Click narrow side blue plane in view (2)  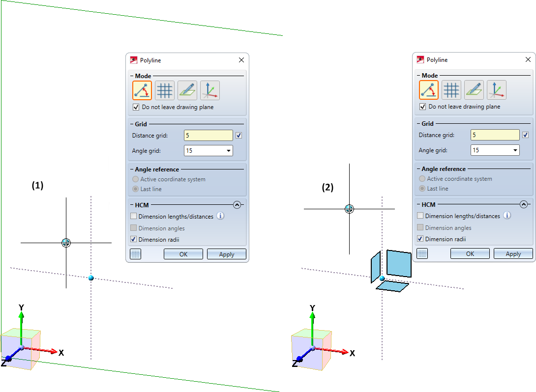click(376, 267)
